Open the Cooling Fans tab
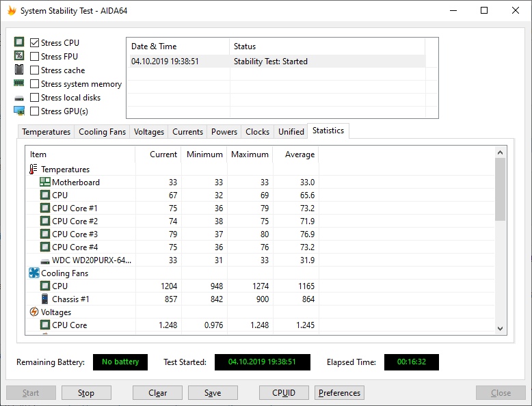This screenshot has height=406, width=532. tap(102, 132)
